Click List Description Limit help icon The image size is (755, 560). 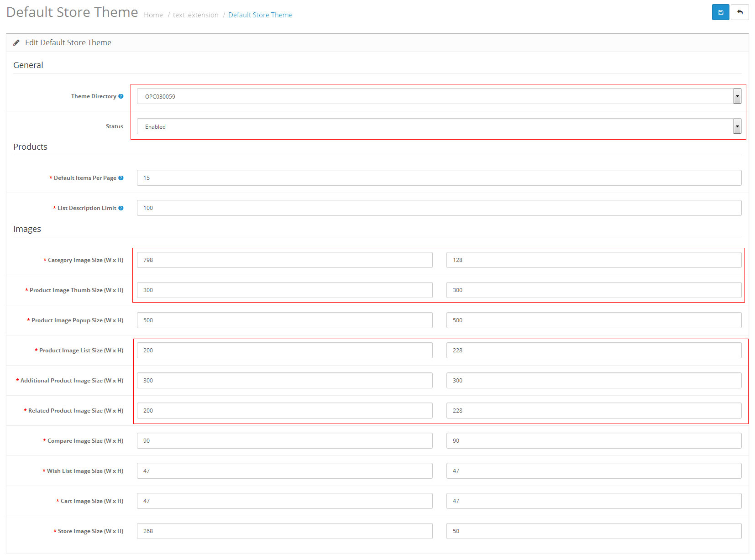tap(121, 208)
